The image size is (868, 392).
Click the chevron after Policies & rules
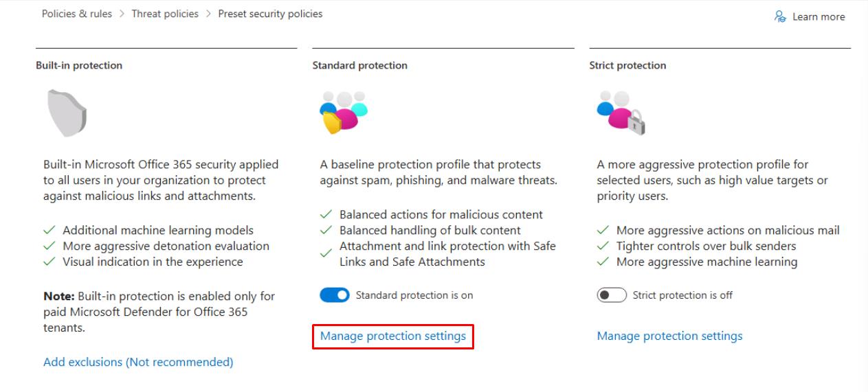[x=122, y=14]
